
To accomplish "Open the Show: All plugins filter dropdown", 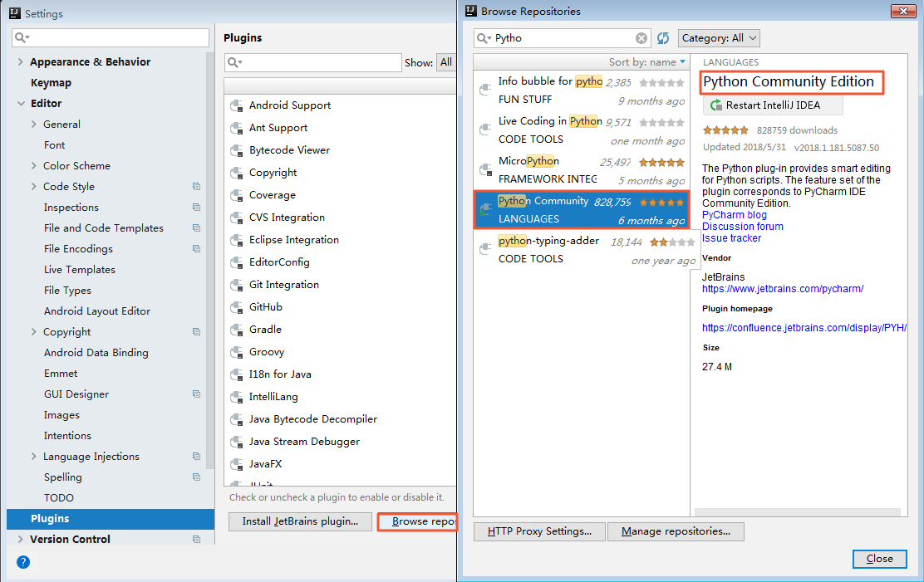I will click(x=446, y=62).
